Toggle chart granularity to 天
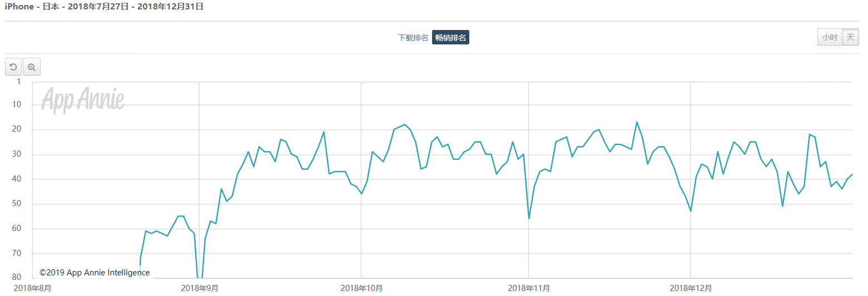868x296 pixels. tap(850, 37)
